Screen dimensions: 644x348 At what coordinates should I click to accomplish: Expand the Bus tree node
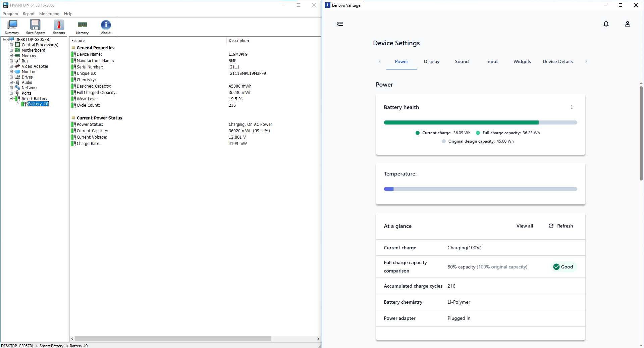coord(11,61)
